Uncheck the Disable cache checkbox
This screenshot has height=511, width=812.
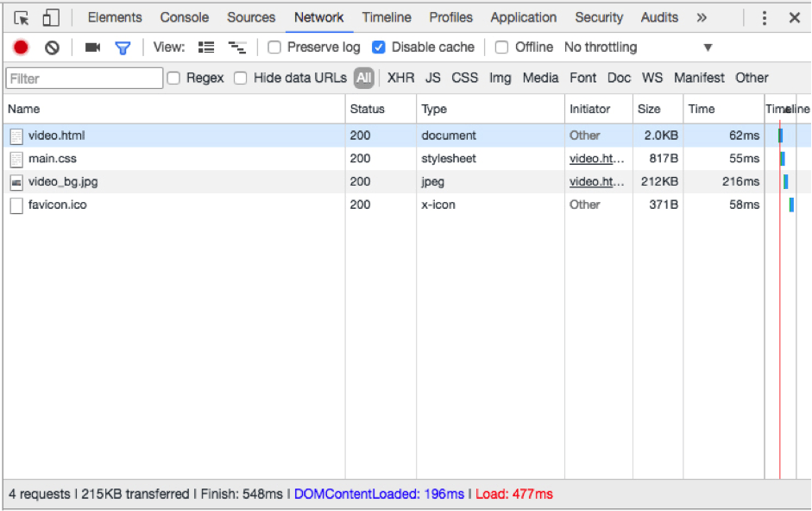pos(378,47)
